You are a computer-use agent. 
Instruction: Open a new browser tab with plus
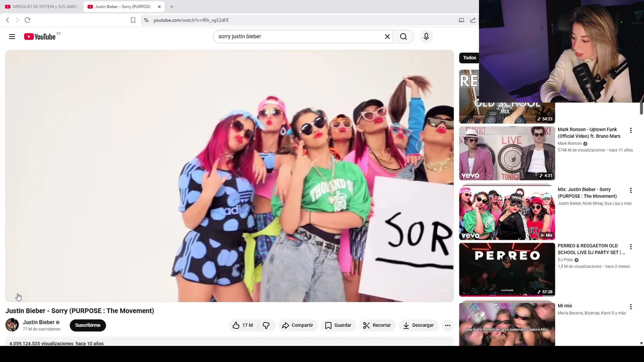point(172,7)
